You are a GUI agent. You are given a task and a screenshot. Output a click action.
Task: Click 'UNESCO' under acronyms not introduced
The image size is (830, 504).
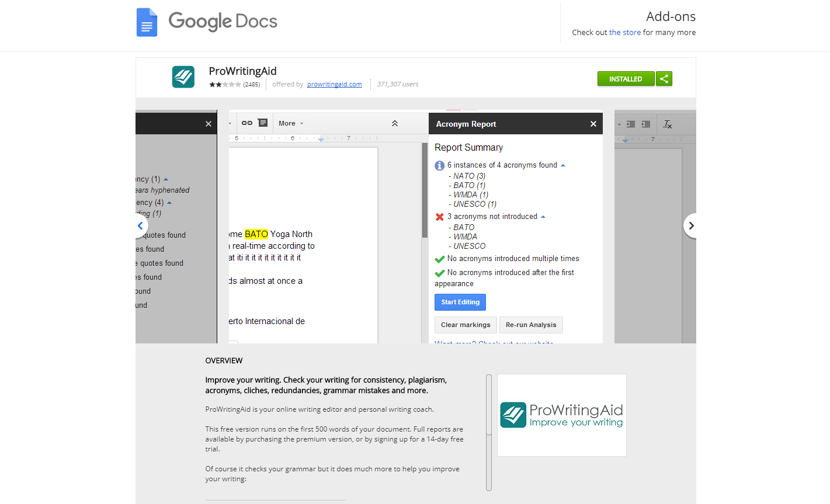point(470,246)
